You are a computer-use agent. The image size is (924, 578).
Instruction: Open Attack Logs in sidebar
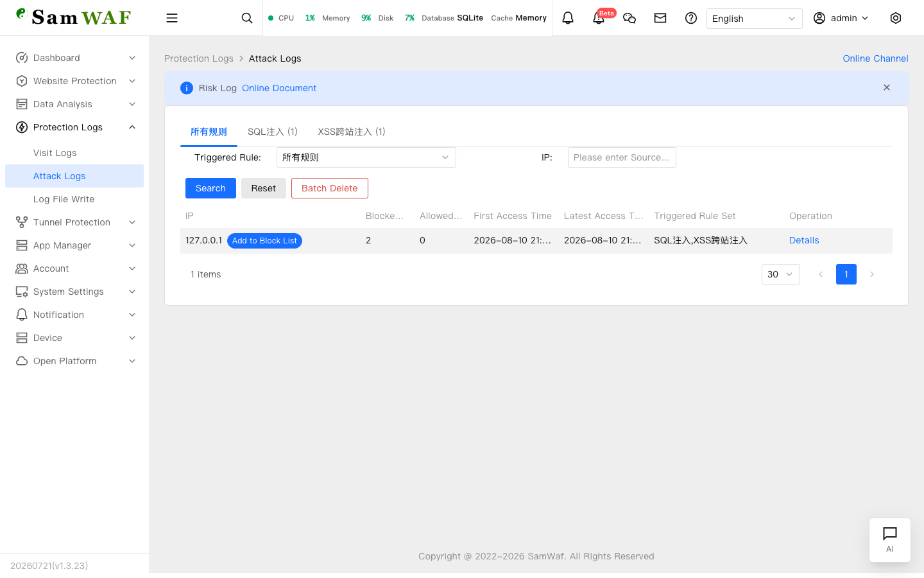[x=74, y=176]
